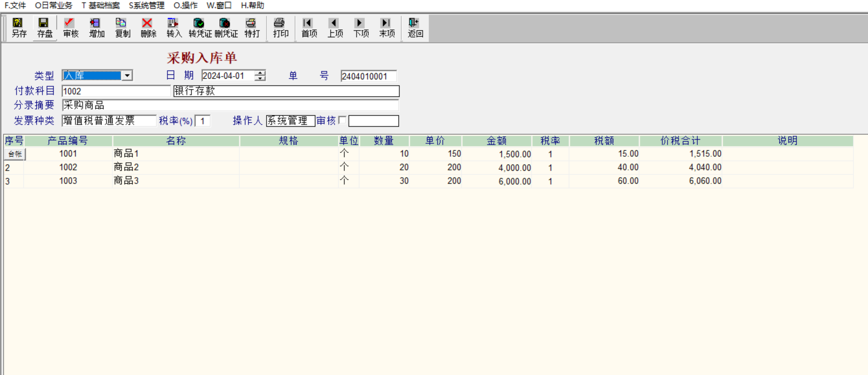
Task: Print the purchase order with 打印
Action: (x=280, y=28)
